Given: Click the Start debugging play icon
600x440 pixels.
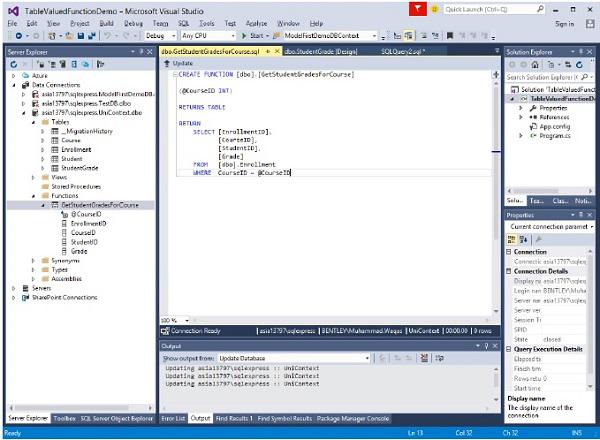Looking at the screenshot, I should point(244,36).
